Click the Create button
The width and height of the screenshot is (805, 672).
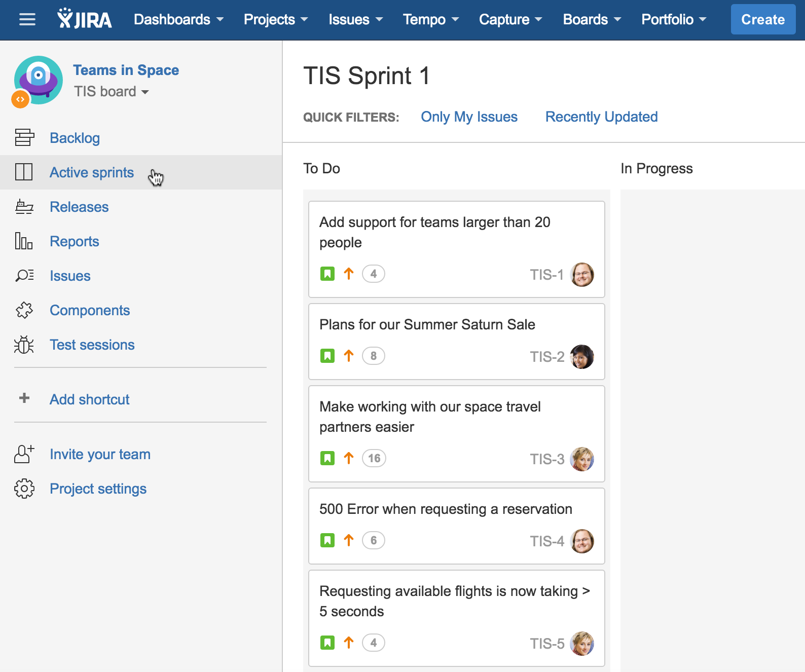tap(763, 20)
